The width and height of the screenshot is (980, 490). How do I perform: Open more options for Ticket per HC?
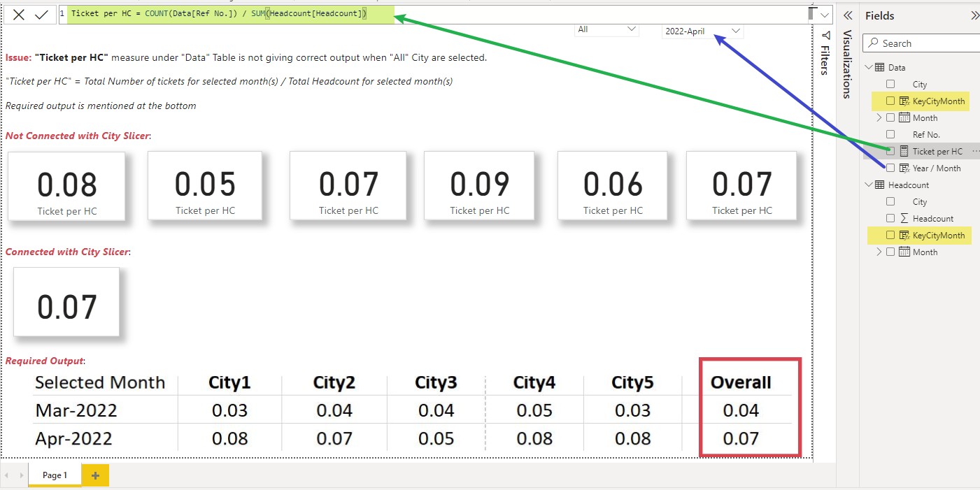coord(976,151)
